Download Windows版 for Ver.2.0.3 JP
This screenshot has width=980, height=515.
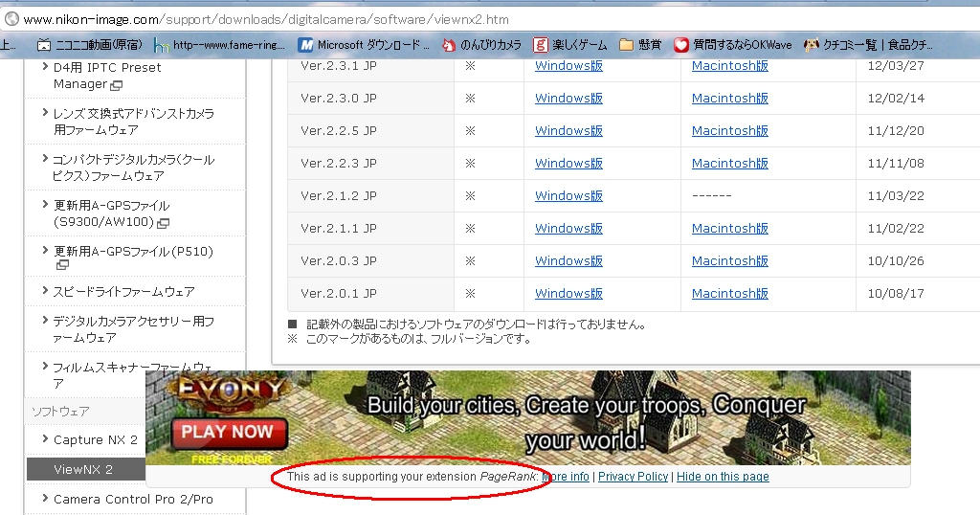568,260
